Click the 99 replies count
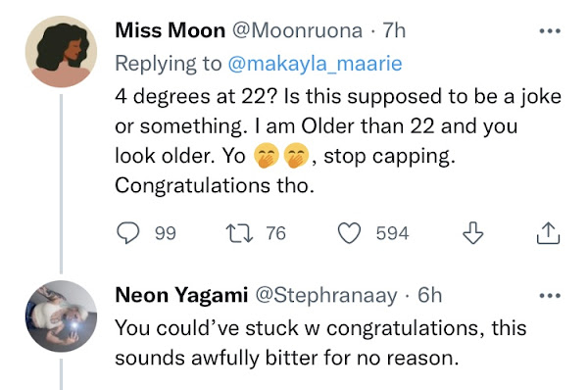 point(166,233)
